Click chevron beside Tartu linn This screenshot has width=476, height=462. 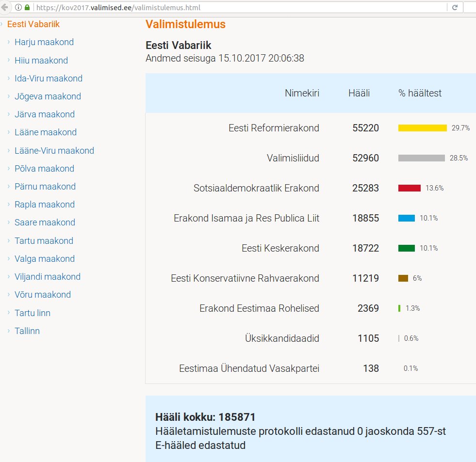(9, 313)
